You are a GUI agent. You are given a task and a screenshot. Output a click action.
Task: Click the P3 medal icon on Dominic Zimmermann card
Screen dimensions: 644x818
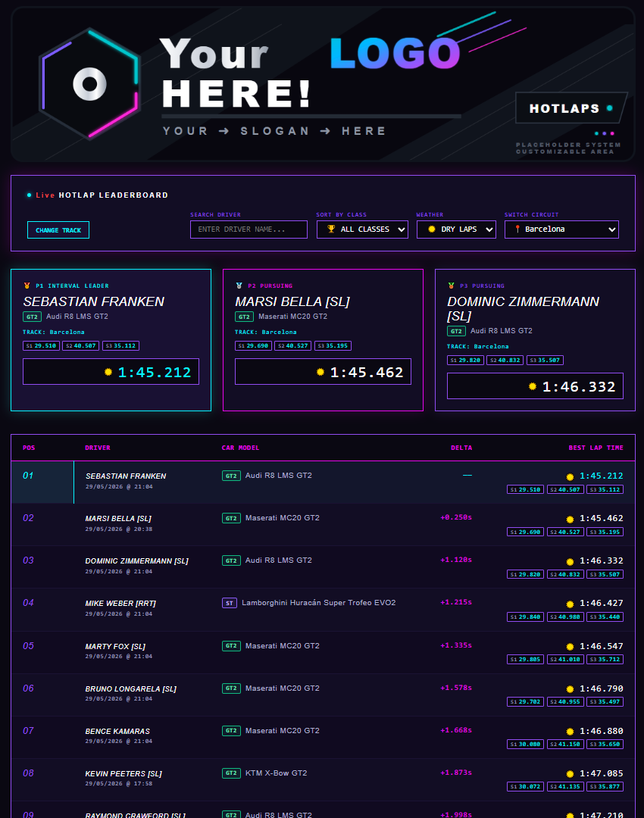click(x=452, y=286)
